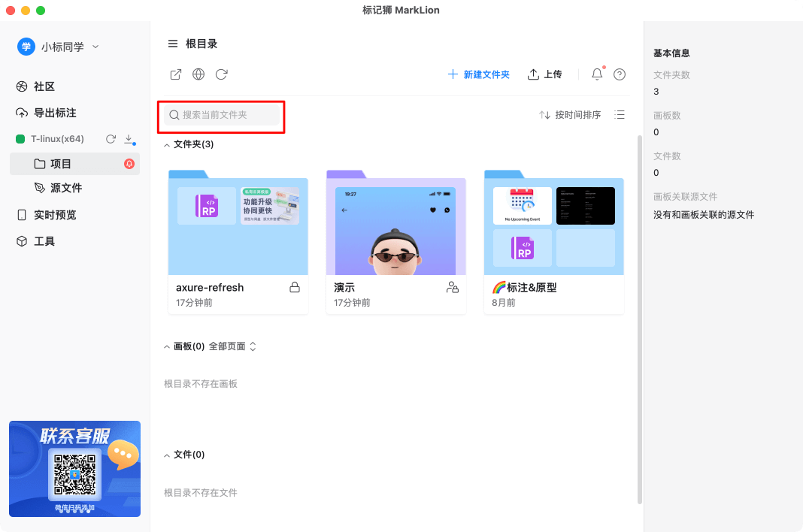This screenshot has width=803, height=532.
Task: Create a folder with 新建文件夹
Action: click(x=478, y=74)
